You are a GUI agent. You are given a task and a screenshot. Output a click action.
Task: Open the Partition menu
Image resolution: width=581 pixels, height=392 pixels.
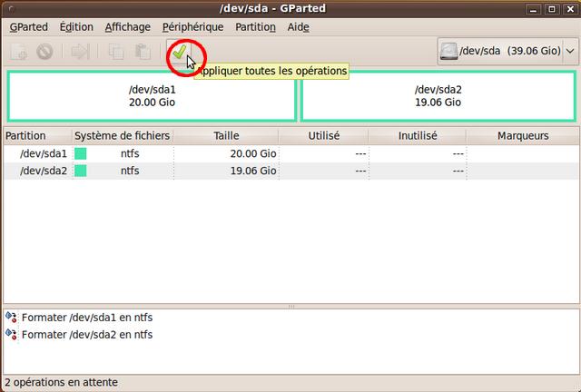(x=255, y=27)
